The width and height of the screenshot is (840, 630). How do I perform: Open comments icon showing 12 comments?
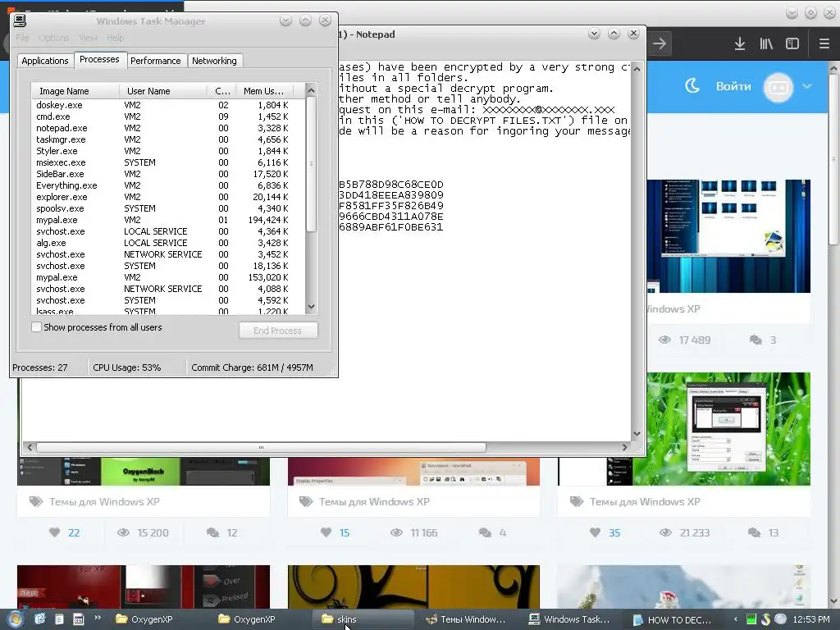(213, 532)
